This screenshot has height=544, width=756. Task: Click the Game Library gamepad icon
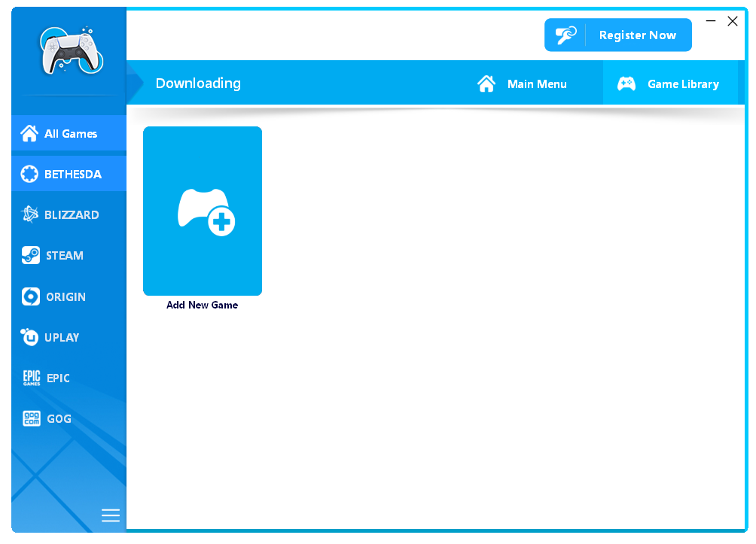[x=626, y=84]
